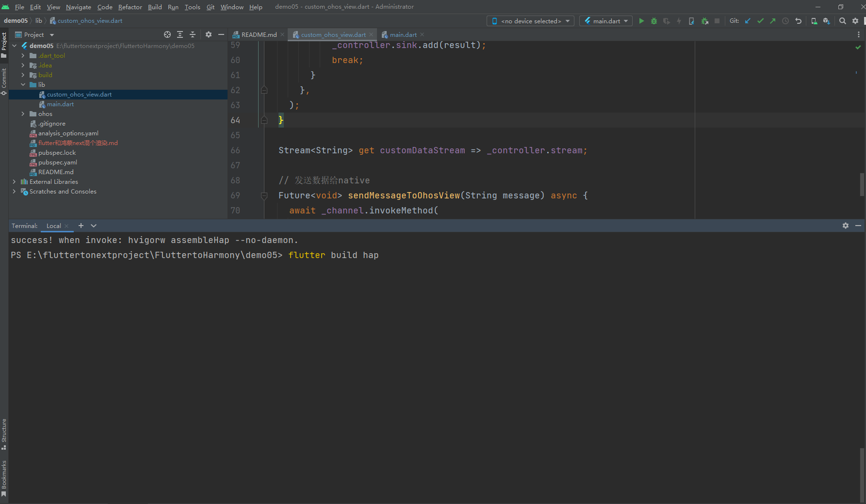This screenshot has height=504, width=866.
Task: Hide the Terminal panel
Action: (x=858, y=226)
